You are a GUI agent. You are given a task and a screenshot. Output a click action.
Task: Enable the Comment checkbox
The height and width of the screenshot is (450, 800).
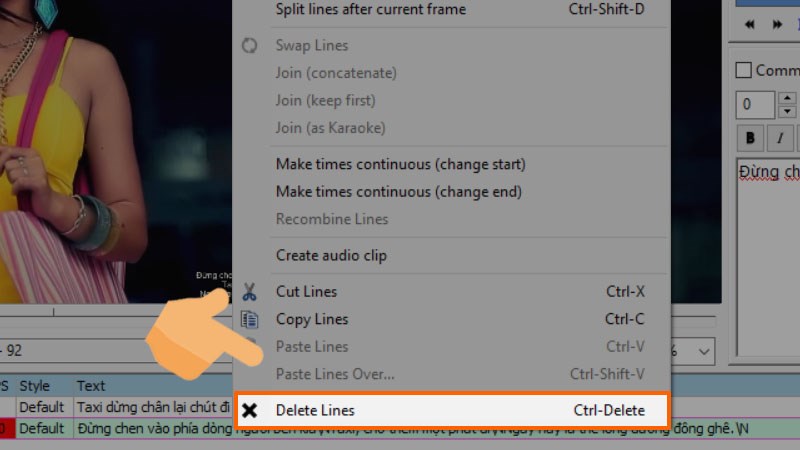coord(743,70)
